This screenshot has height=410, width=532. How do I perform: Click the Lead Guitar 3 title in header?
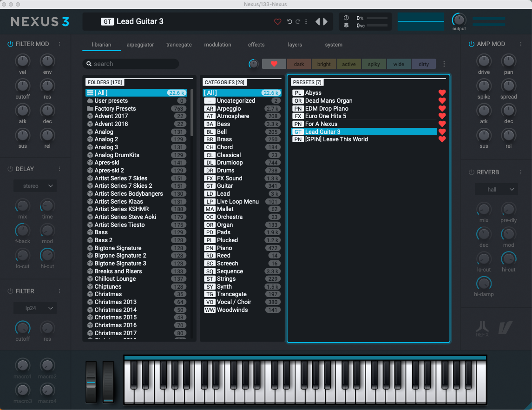click(x=140, y=22)
